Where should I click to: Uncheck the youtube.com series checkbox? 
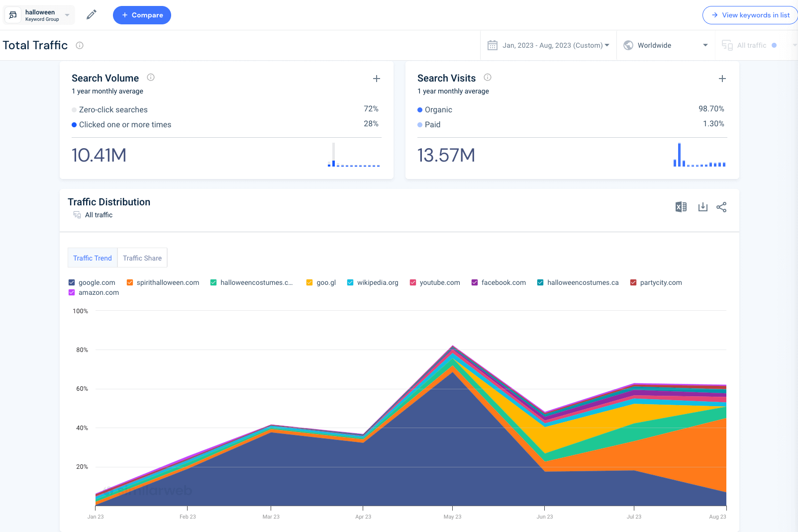[x=413, y=282]
